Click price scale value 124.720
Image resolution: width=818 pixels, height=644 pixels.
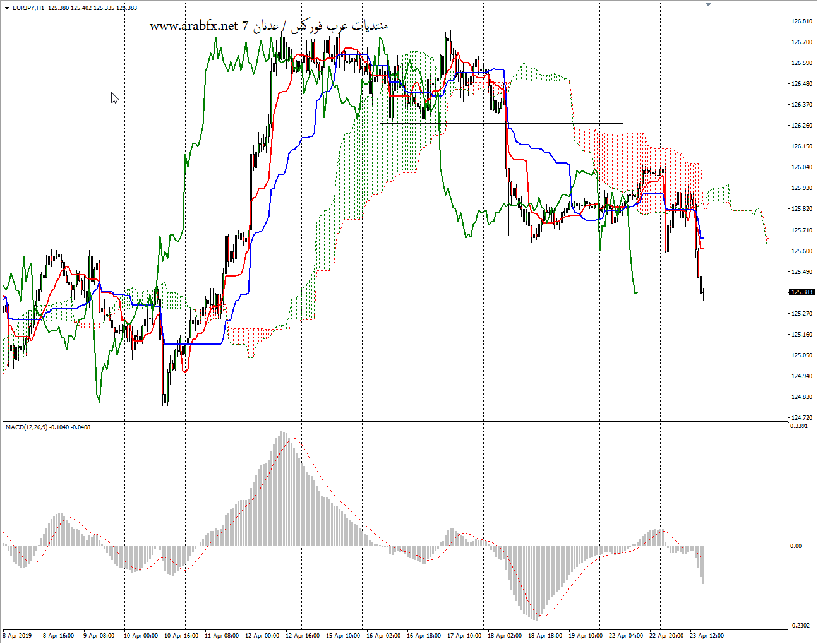(801, 418)
